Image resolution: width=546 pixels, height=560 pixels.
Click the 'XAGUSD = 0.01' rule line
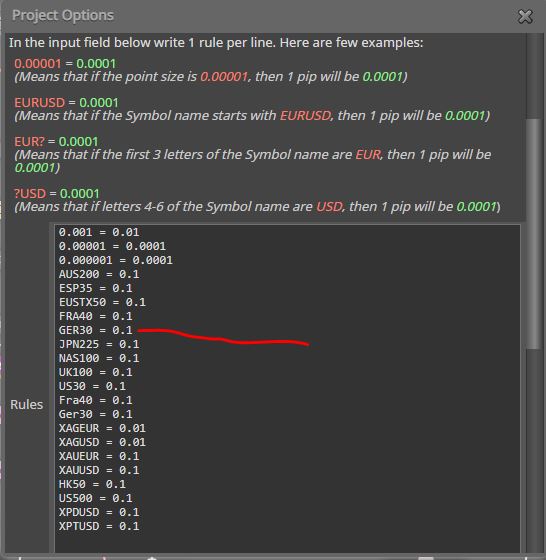click(x=102, y=442)
